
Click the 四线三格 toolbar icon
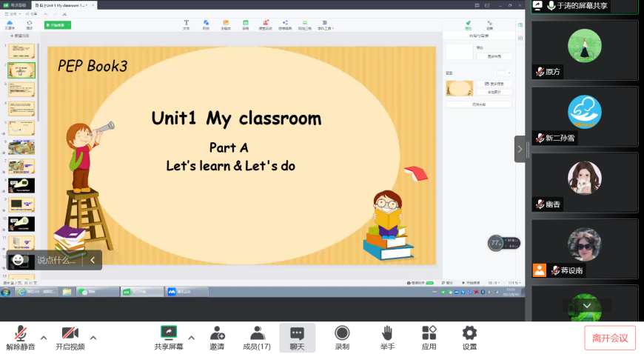click(x=305, y=24)
